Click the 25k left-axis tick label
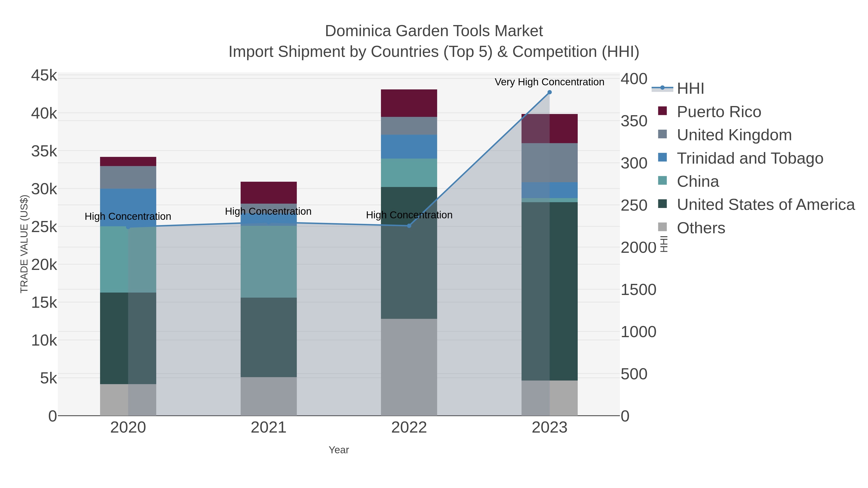The height and width of the screenshot is (488, 868). click(x=44, y=227)
